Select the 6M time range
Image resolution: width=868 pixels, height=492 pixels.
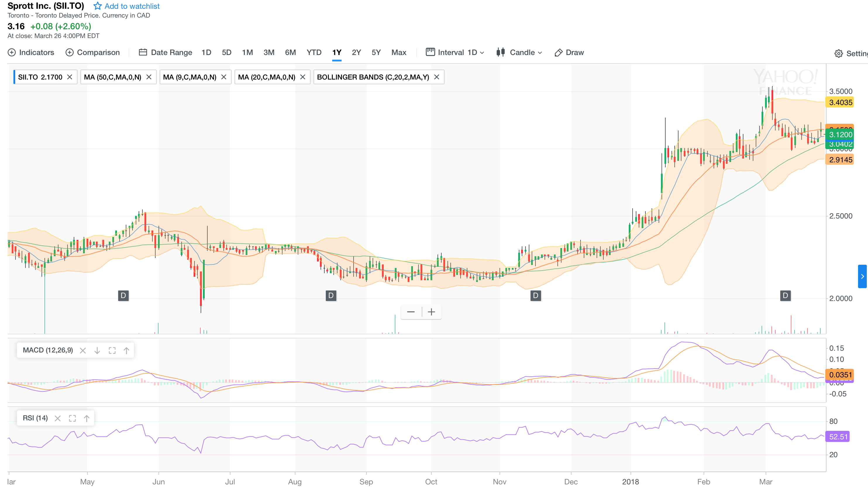click(x=290, y=52)
